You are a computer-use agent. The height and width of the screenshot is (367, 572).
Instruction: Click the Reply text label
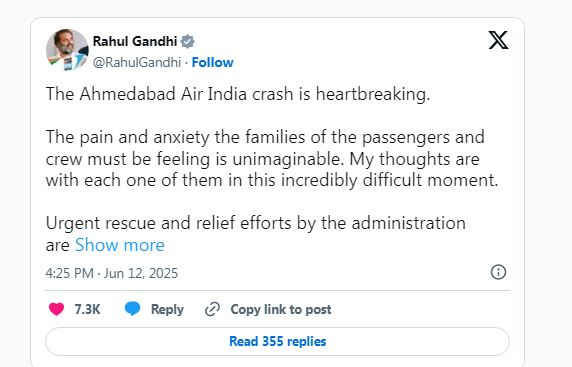click(167, 309)
